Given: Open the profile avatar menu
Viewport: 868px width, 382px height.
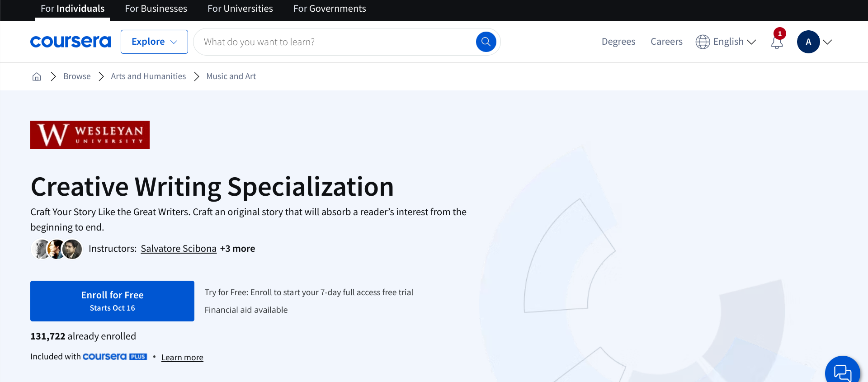Looking at the screenshot, I should pos(814,42).
